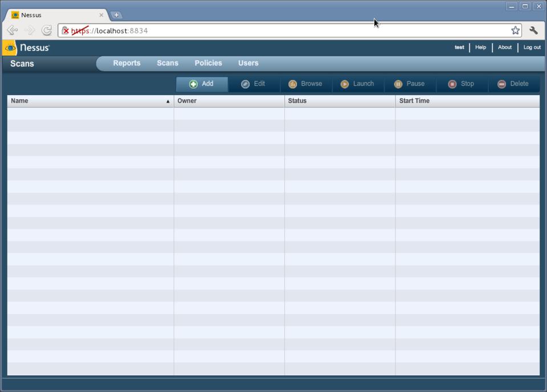Click the Edit scan toolbar button

pyautogui.click(x=253, y=84)
